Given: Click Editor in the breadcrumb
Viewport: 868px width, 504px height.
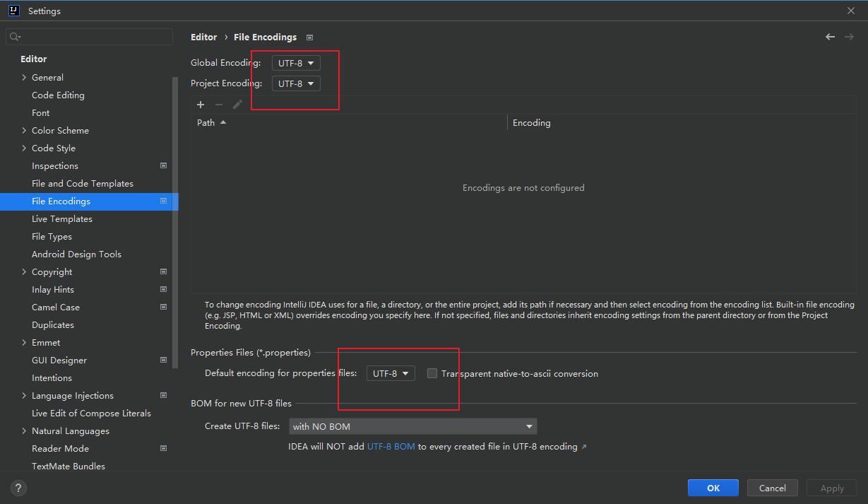Looking at the screenshot, I should pos(204,37).
